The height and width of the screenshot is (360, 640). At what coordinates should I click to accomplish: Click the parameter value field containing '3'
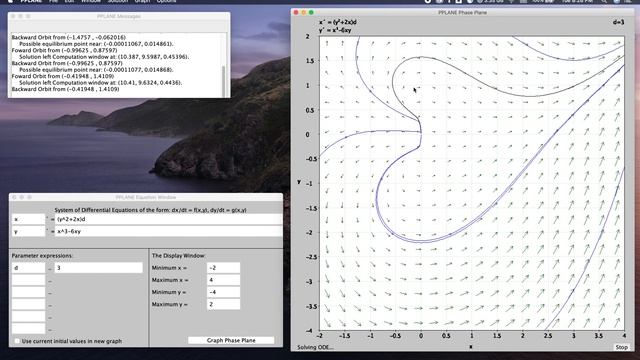pyautogui.click(x=99, y=268)
